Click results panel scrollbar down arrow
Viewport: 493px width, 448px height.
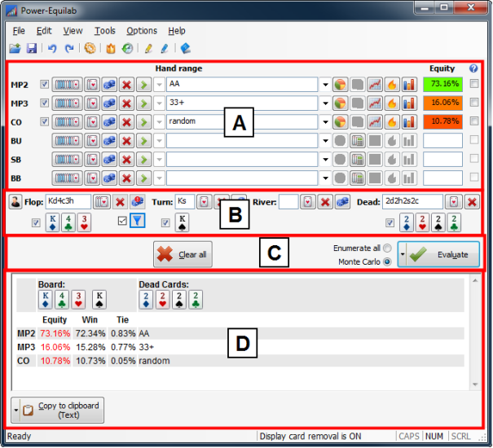point(475,384)
